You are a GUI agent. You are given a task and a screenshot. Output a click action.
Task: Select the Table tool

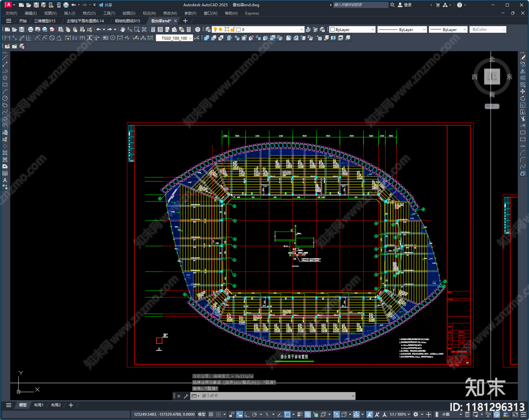pyautogui.click(x=5, y=173)
